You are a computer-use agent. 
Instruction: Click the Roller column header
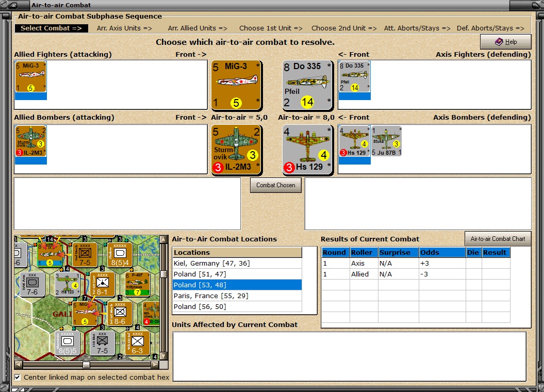click(x=364, y=253)
